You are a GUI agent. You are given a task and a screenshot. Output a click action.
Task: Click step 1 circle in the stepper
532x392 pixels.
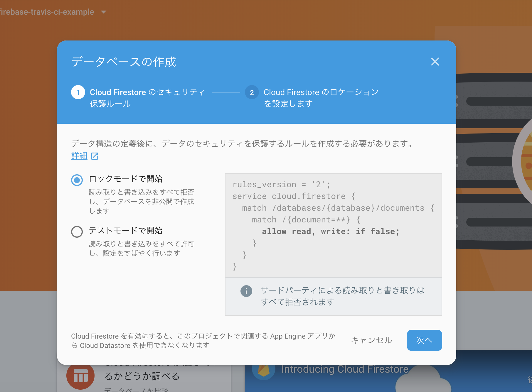click(78, 92)
